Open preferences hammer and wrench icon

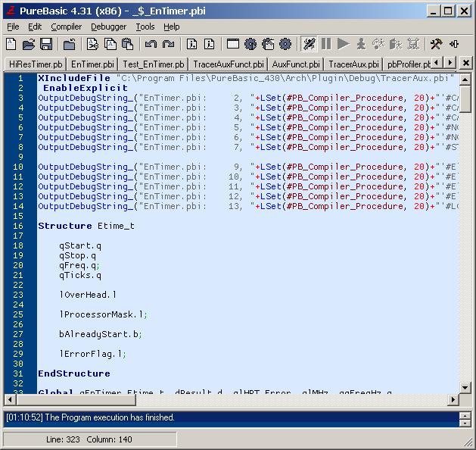coord(436,44)
